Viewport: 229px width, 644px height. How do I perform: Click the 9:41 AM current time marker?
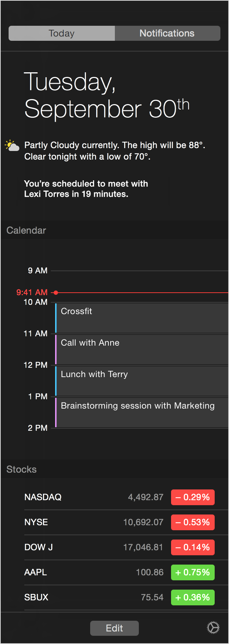tap(32, 292)
